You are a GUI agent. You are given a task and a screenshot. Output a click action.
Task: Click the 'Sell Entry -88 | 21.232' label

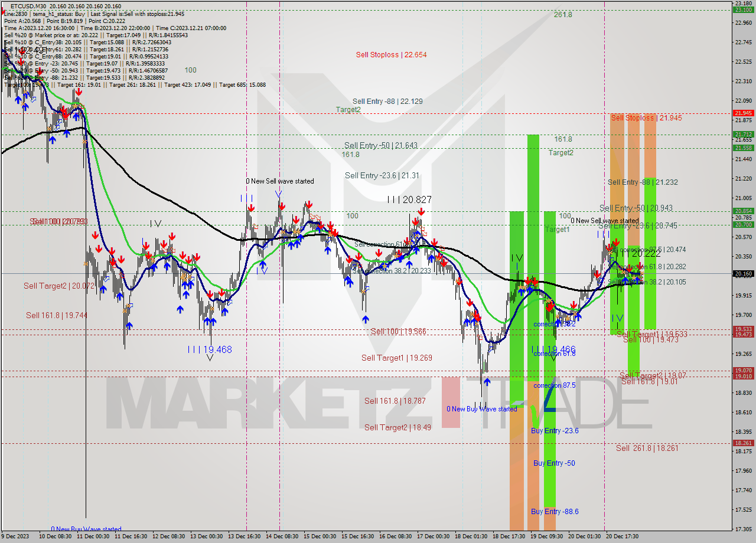point(643,182)
